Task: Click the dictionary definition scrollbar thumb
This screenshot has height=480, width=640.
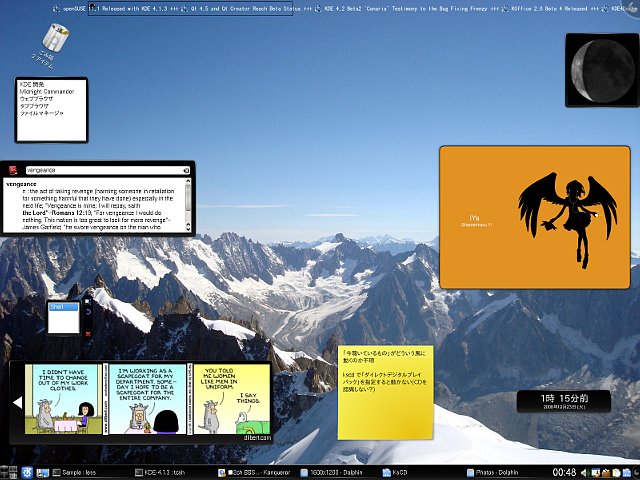Action: [188, 197]
